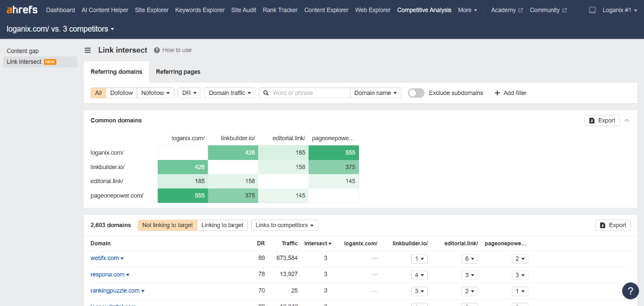
Task: Open rankingpuzzle.com pageonepower count 1 dropdown
Action: tap(520, 291)
